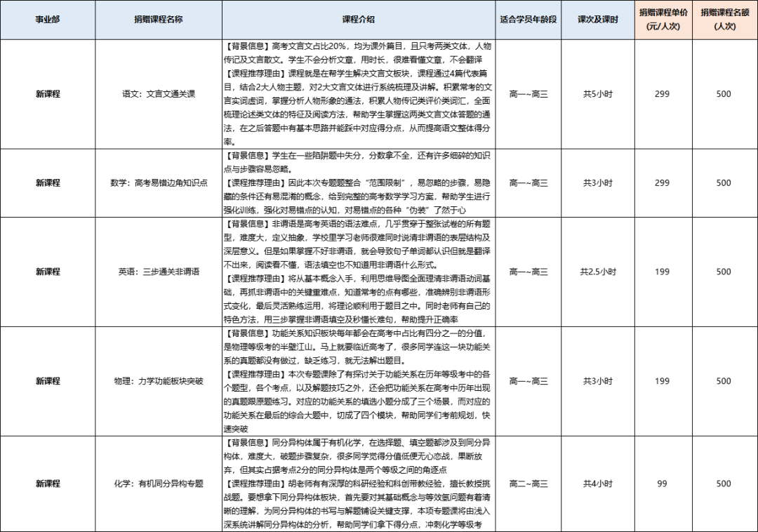Screen dimensions: 758x532
Task: Select the 英语：三步通关非谓语 course cell
Action: pos(159,272)
